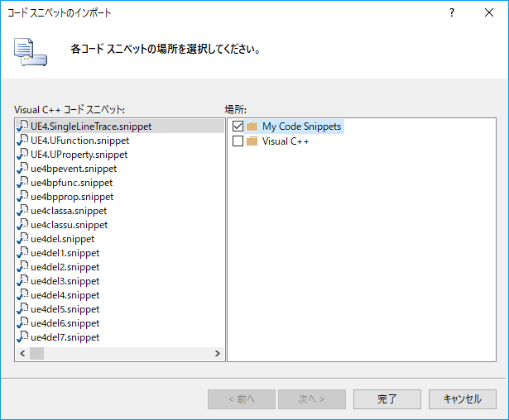
Task: Click the ue4del.snippet file icon
Action: pos(22,239)
